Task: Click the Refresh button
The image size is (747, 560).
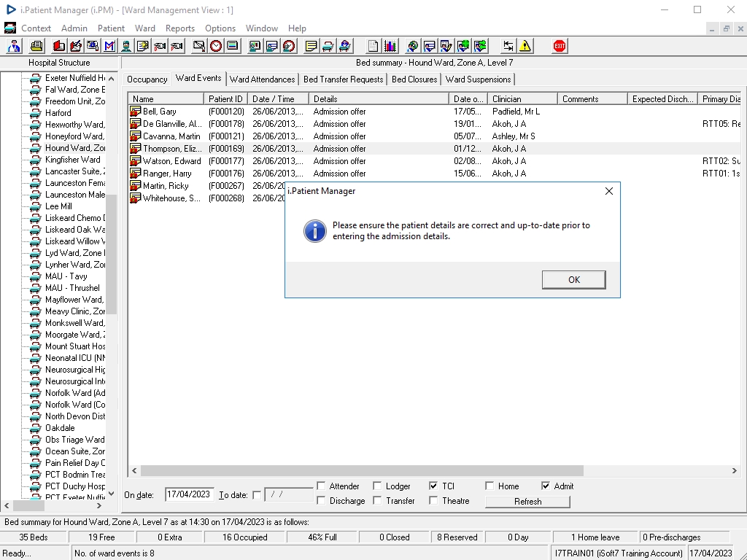Action: pyautogui.click(x=527, y=502)
